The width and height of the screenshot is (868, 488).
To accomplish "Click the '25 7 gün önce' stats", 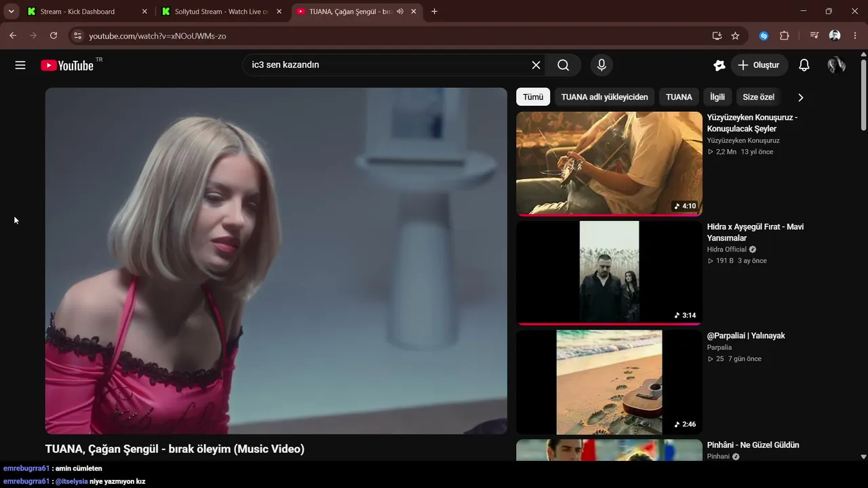I will pos(734,359).
